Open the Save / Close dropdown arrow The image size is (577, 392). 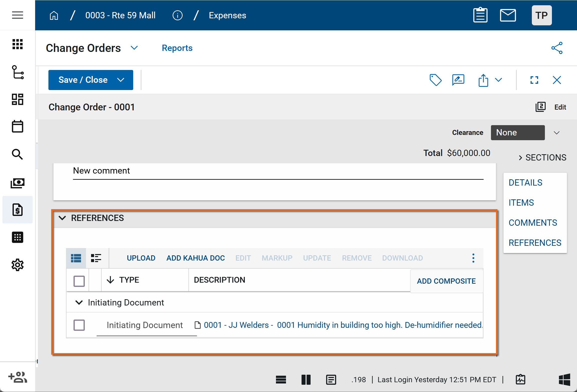pyautogui.click(x=121, y=80)
